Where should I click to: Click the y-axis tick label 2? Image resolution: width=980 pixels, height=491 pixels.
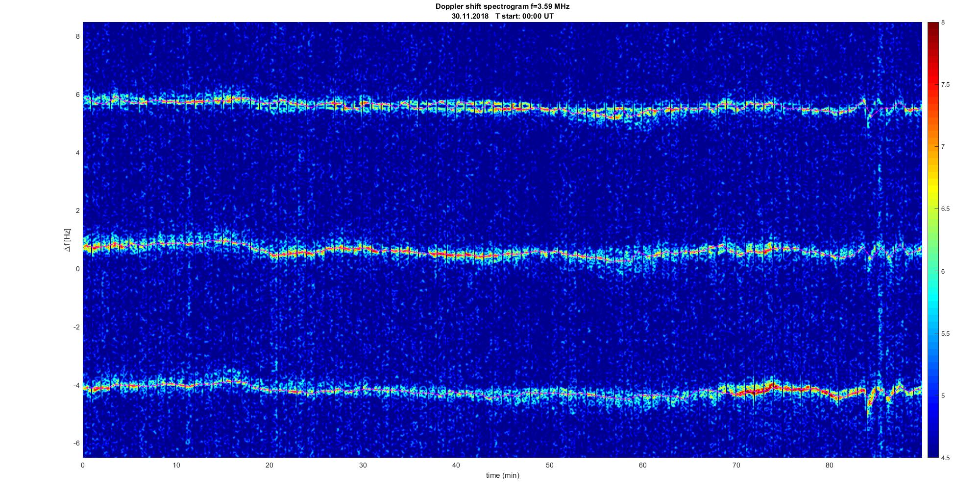77,210
